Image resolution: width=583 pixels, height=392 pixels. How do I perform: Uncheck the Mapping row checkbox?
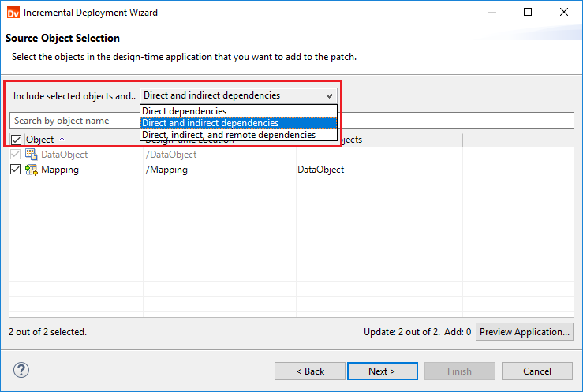[16, 170]
